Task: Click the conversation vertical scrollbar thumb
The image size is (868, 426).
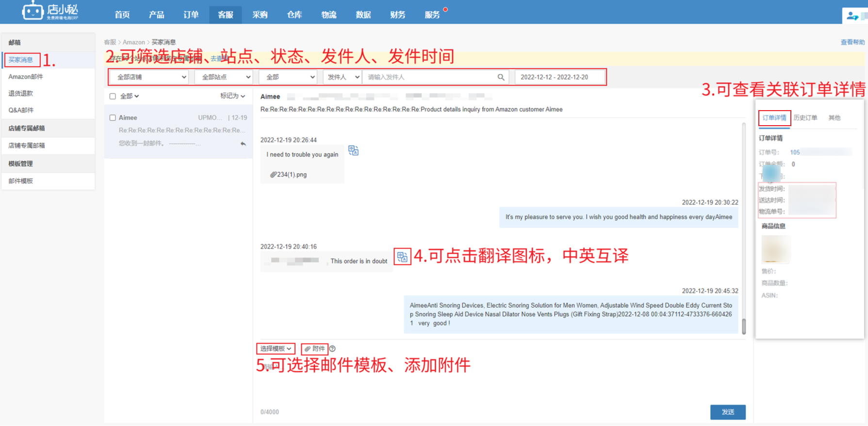Action: click(x=744, y=326)
